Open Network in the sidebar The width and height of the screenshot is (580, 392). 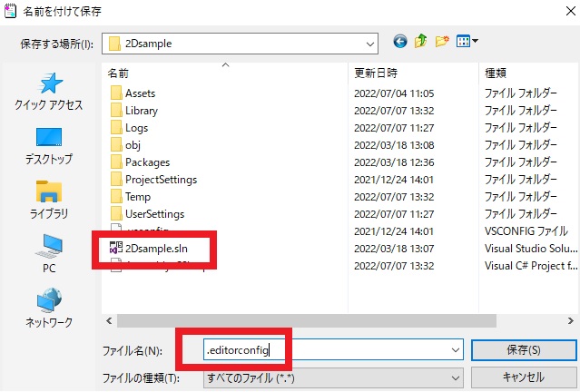49,307
